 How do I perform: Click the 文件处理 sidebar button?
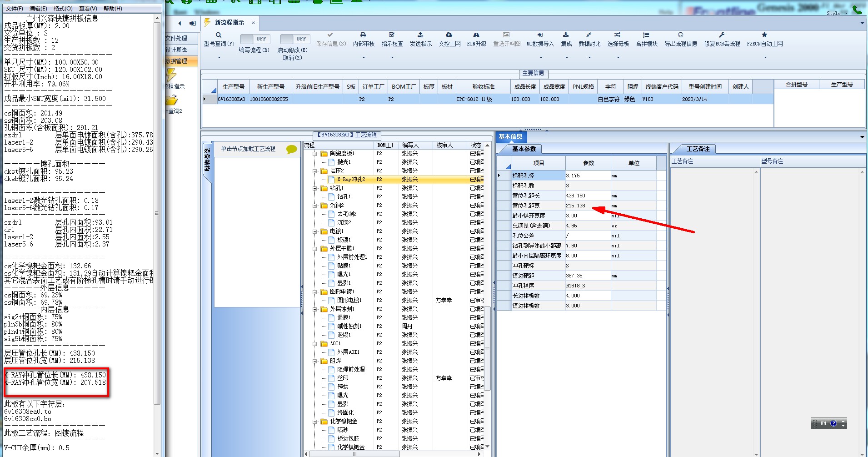[x=181, y=39]
